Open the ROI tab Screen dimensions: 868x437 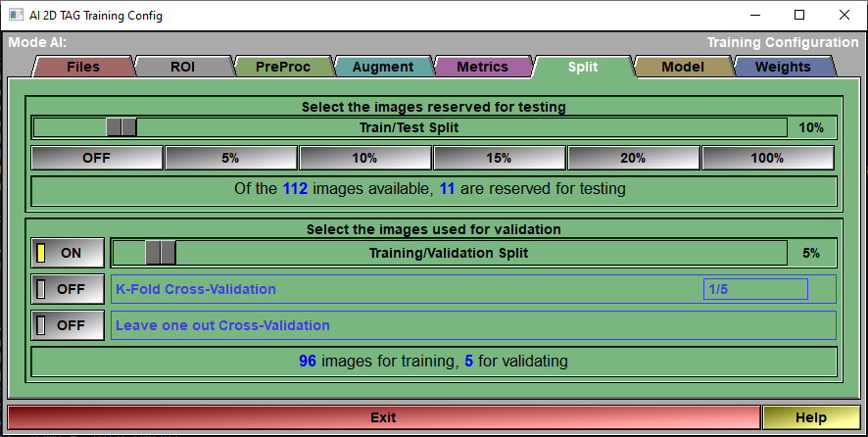[183, 67]
